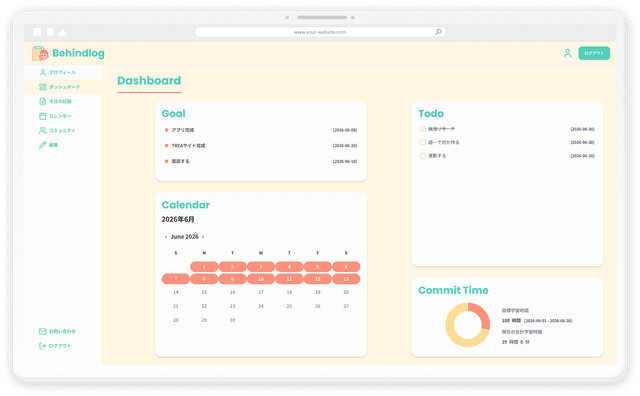Screen dimensions: 640x396
Task: Click the pencil edit icon in sidebar
Action: pos(42,145)
